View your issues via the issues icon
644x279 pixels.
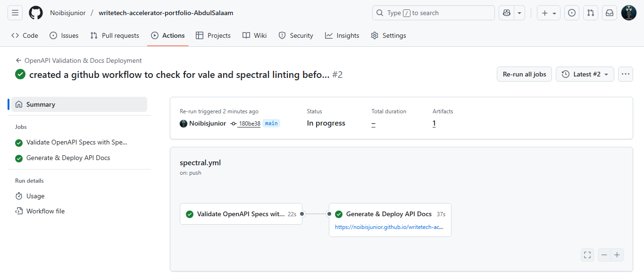coord(571,13)
